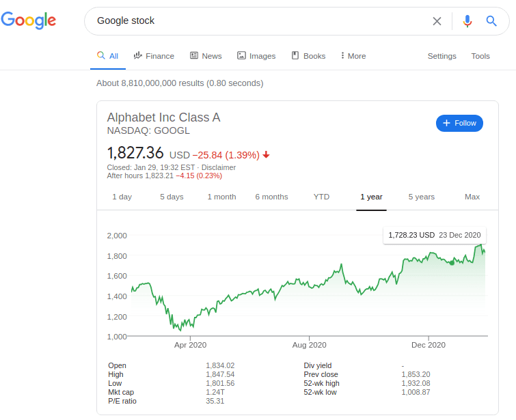This screenshot has width=516, height=420.
Task: Open the Images tab
Action: pyautogui.click(x=256, y=56)
